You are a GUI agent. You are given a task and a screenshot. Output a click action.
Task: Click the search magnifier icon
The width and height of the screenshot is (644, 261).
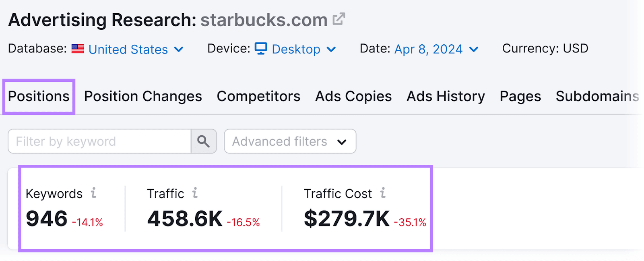pyautogui.click(x=204, y=141)
